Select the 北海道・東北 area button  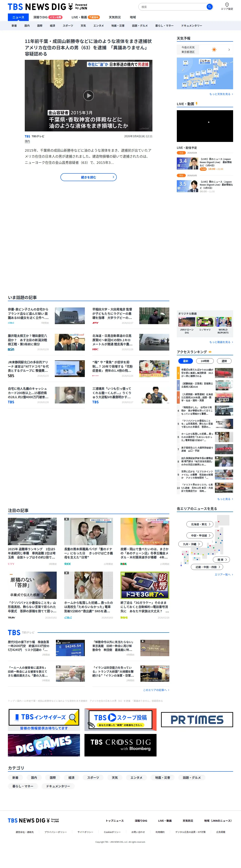[200, 524]
